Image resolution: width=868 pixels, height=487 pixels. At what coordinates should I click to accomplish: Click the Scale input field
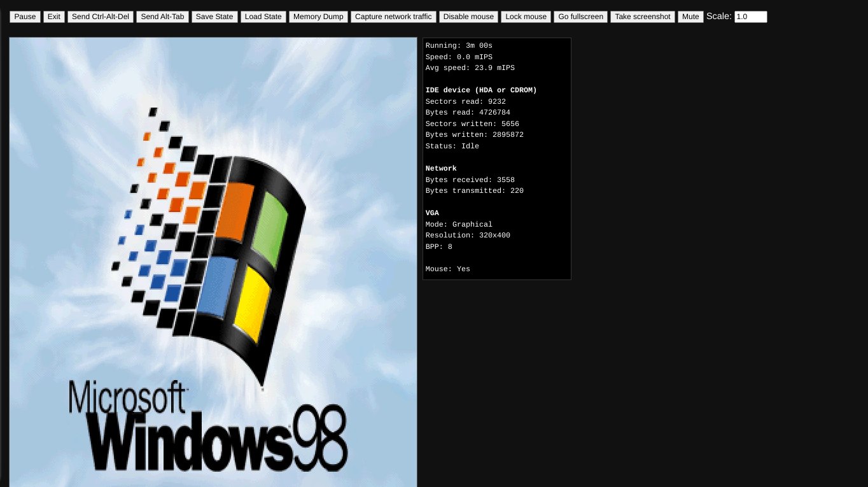(x=751, y=17)
